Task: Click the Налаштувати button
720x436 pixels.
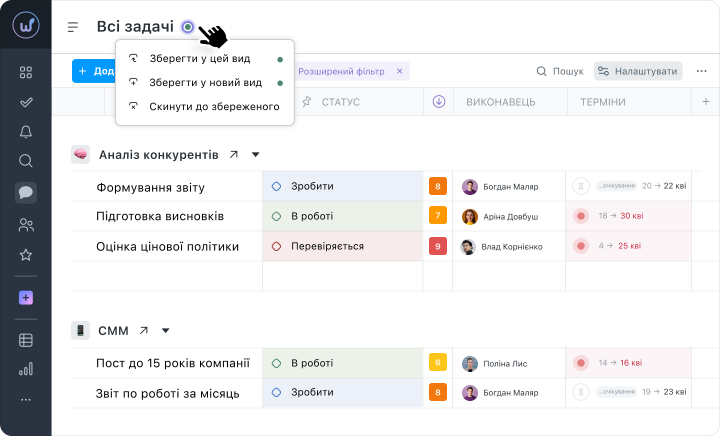Action: 638,71
